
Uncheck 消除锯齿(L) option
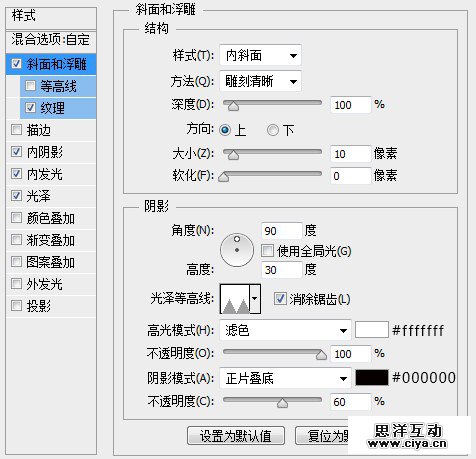point(280,298)
